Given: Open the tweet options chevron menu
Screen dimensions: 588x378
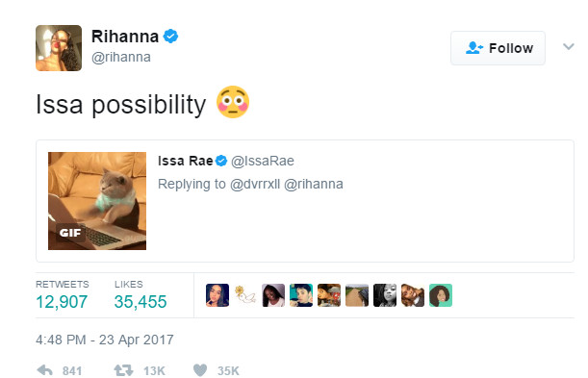Looking at the screenshot, I should [x=569, y=47].
